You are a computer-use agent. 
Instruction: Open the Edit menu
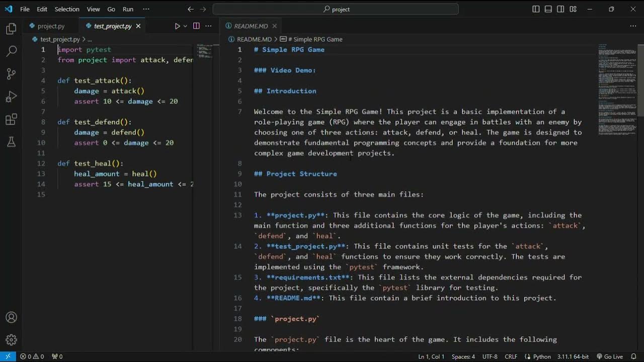click(42, 9)
